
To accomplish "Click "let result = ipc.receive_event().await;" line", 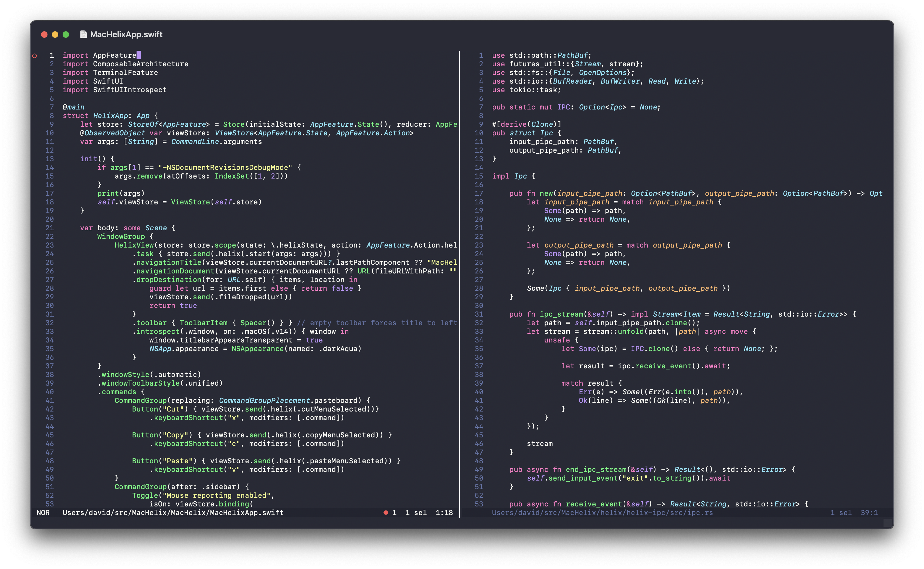I will pyautogui.click(x=646, y=366).
